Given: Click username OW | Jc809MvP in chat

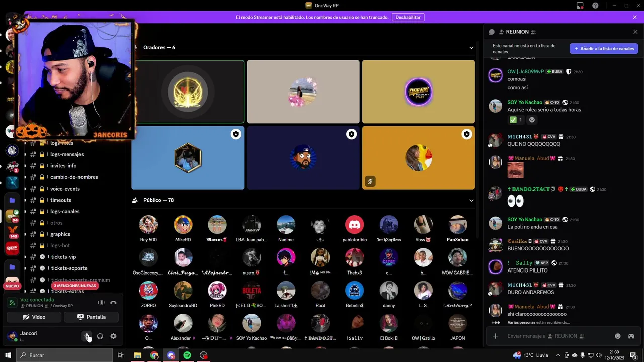Looking at the screenshot, I should 526,72.
